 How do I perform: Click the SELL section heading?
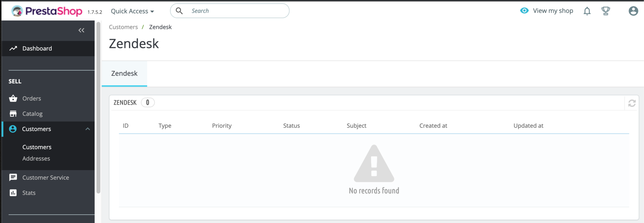[x=15, y=81]
